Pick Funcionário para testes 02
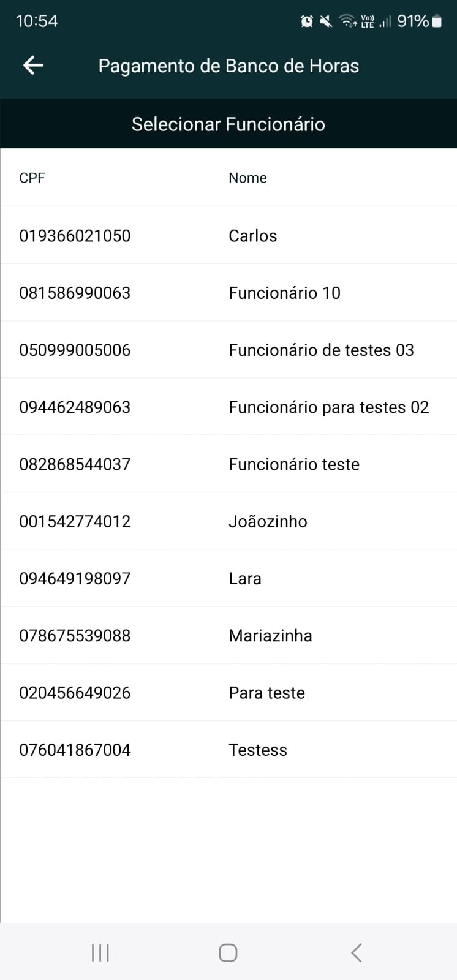This screenshot has width=457, height=980. pyautogui.click(x=328, y=407)
